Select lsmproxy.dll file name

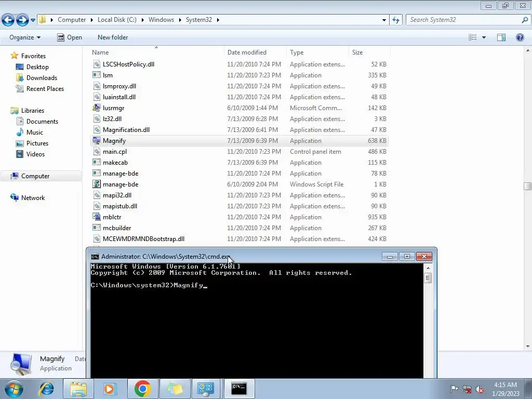[119, 86]
